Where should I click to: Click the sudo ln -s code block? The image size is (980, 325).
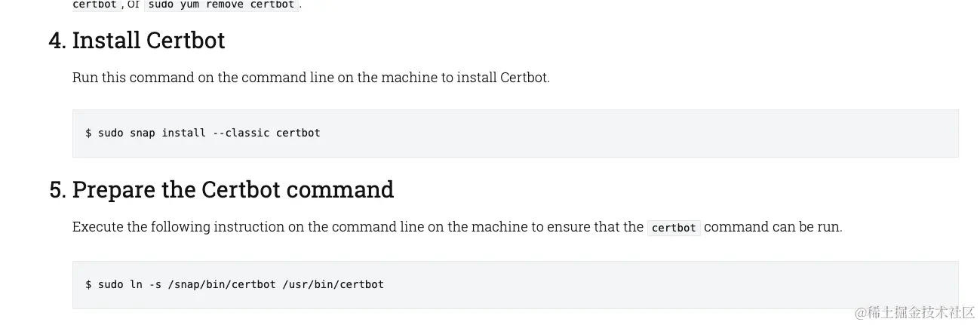click(515, 284)
